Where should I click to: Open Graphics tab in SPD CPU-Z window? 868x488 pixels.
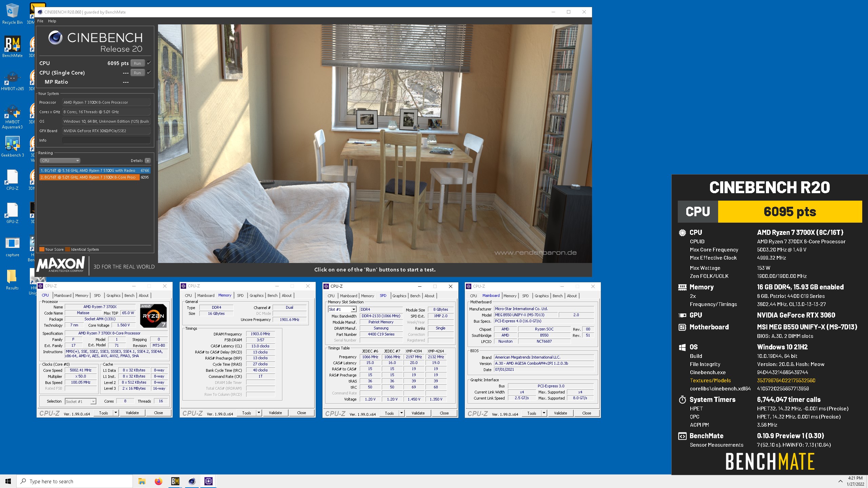[x=399, y=296]
